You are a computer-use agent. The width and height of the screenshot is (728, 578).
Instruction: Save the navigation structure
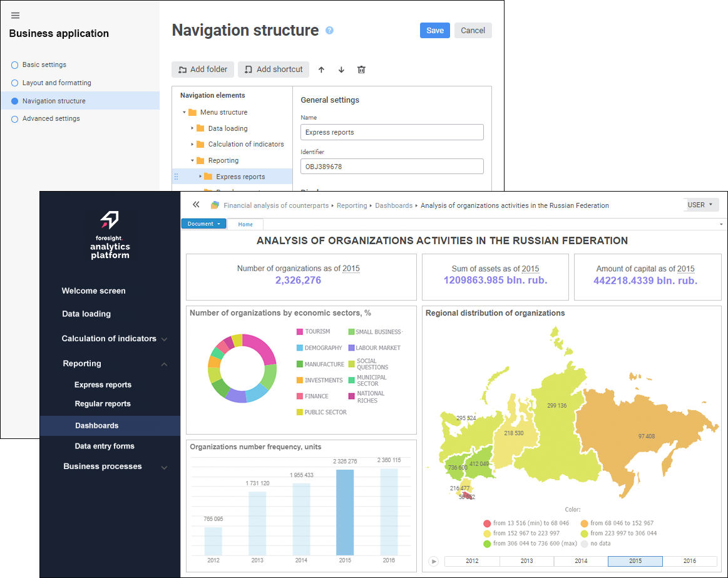435,30
